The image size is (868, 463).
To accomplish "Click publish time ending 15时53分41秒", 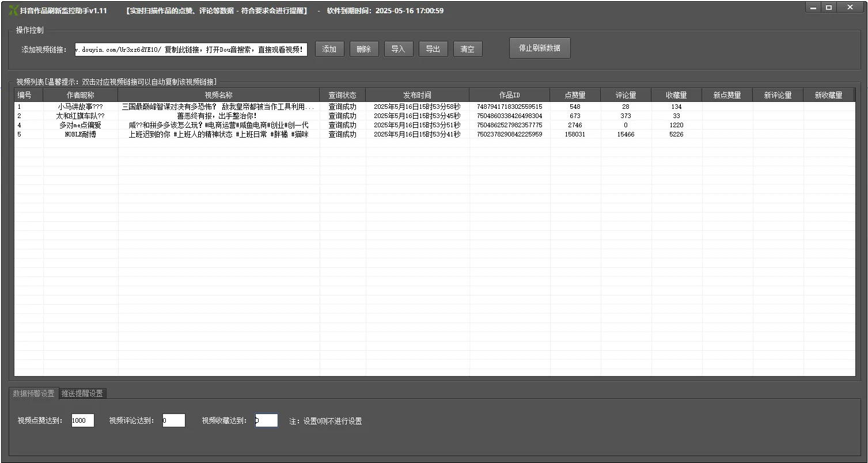I will click(417, 134).
